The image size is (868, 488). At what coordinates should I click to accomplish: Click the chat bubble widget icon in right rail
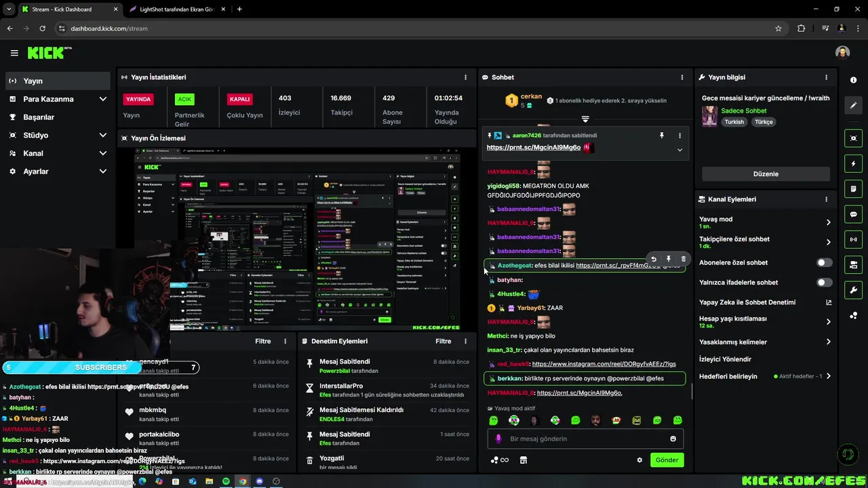tap(853, 214)
